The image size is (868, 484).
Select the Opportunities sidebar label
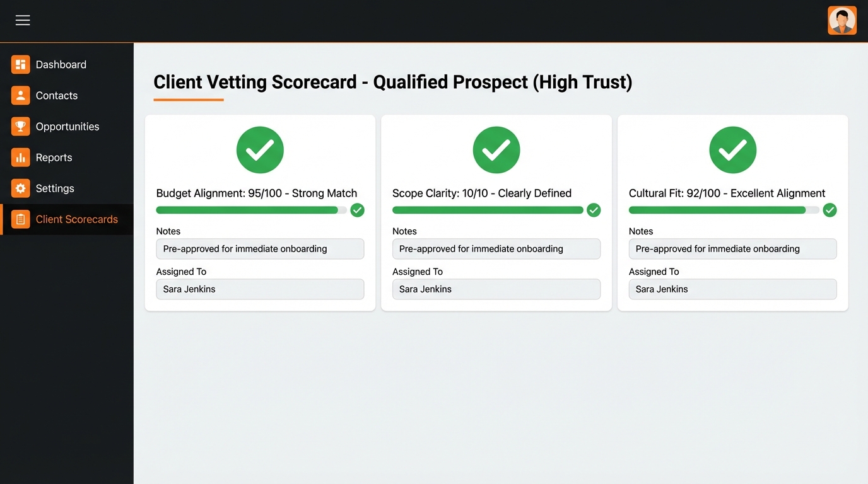[67, 126]
